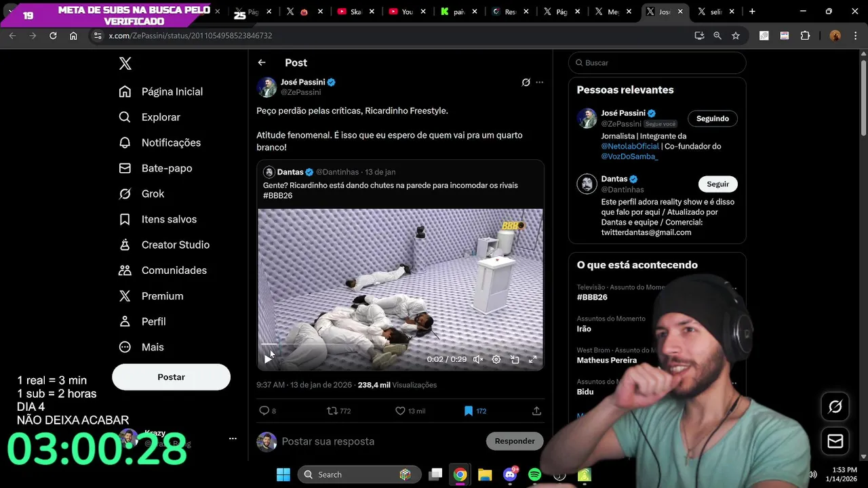Click the X logo in sidebar
Viewport: 868px width, 488px height.
(125, 64)
